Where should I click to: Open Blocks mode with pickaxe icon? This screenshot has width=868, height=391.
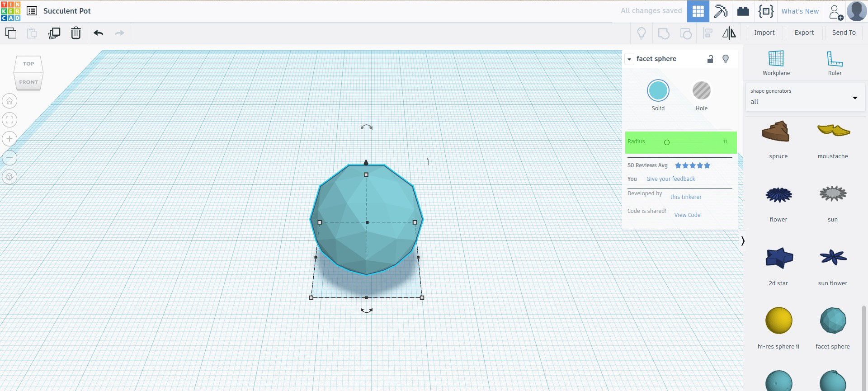(x=721, y=11)
